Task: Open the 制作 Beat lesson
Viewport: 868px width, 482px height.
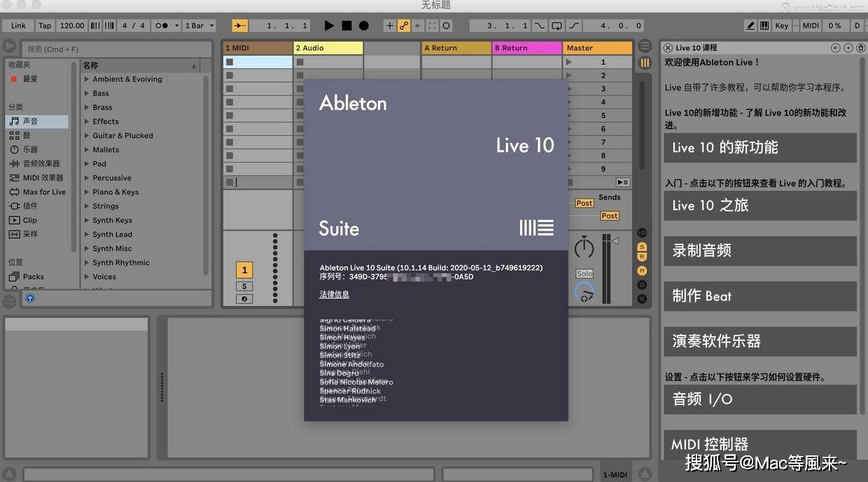Action: (760, 296)
